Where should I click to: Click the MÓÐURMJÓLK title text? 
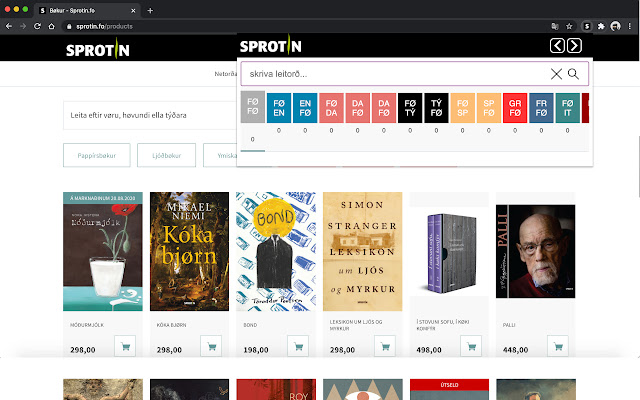87,325
